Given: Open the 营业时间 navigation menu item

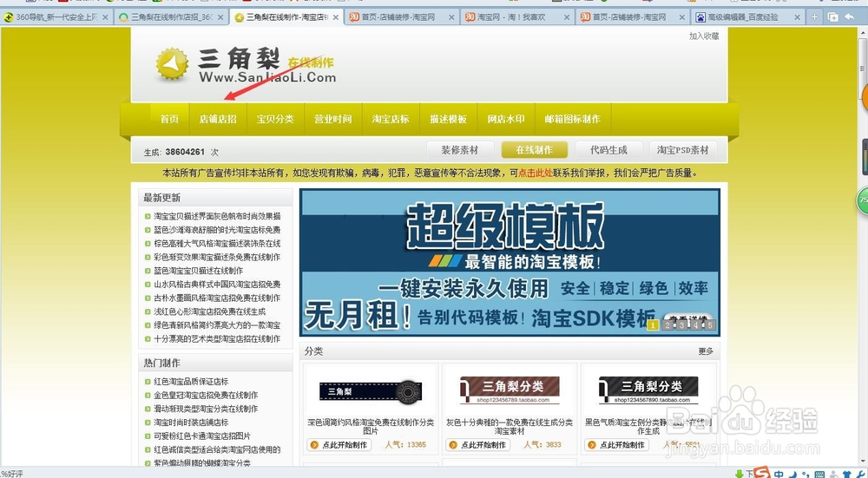Looking at the screenshot, I should [332, 119].
